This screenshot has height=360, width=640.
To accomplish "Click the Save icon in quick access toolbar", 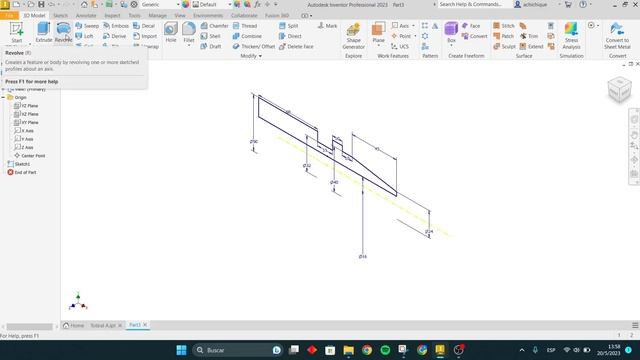I will pos(41,4).
